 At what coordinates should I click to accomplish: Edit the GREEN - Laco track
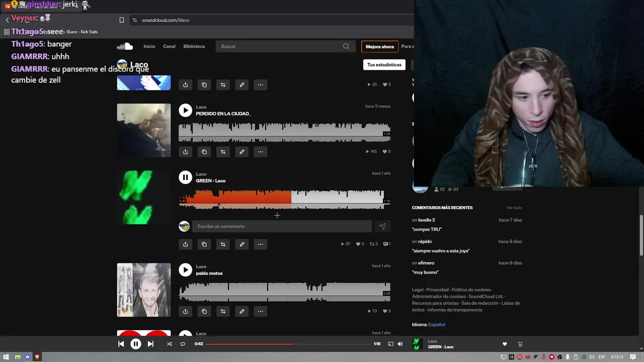pyautogui.click(x=242, y=244)
